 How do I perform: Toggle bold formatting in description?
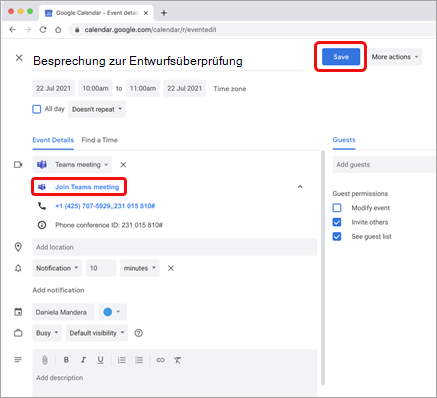click(x=66, y=360)
